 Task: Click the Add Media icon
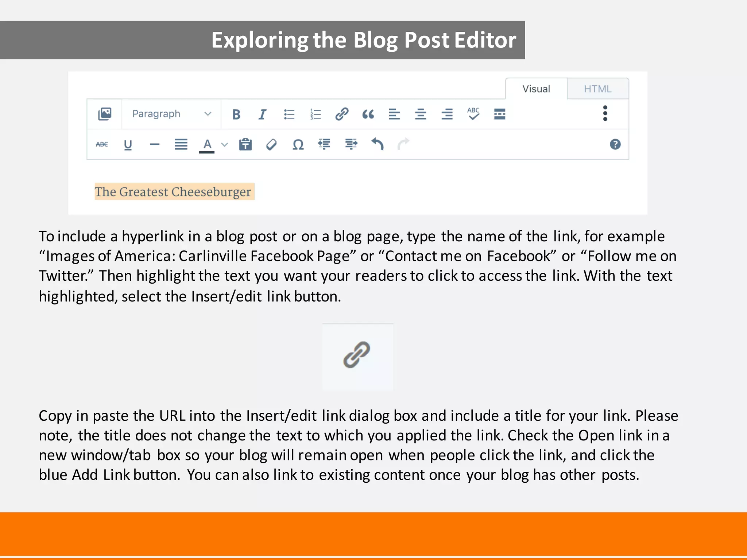click(x=105, y=114)
